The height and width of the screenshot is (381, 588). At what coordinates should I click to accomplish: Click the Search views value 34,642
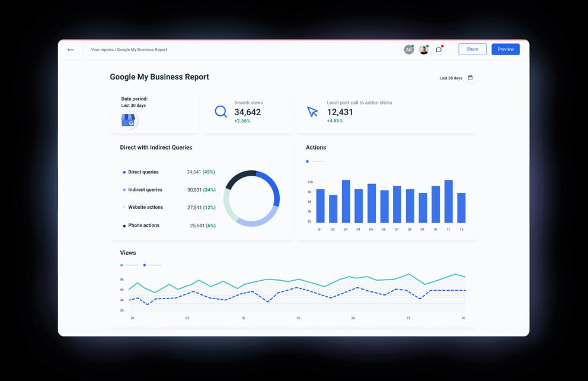(248, 112)
